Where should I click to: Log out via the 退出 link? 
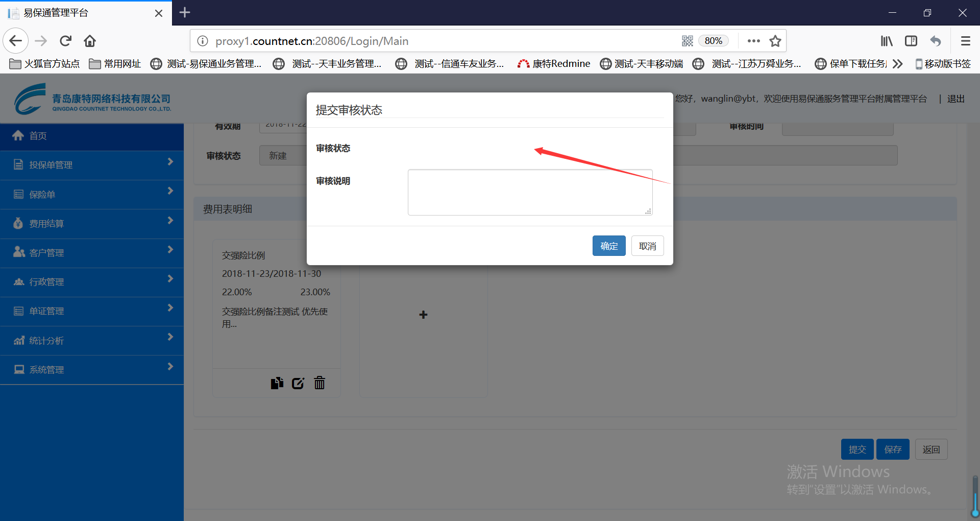tap(956, 99)
